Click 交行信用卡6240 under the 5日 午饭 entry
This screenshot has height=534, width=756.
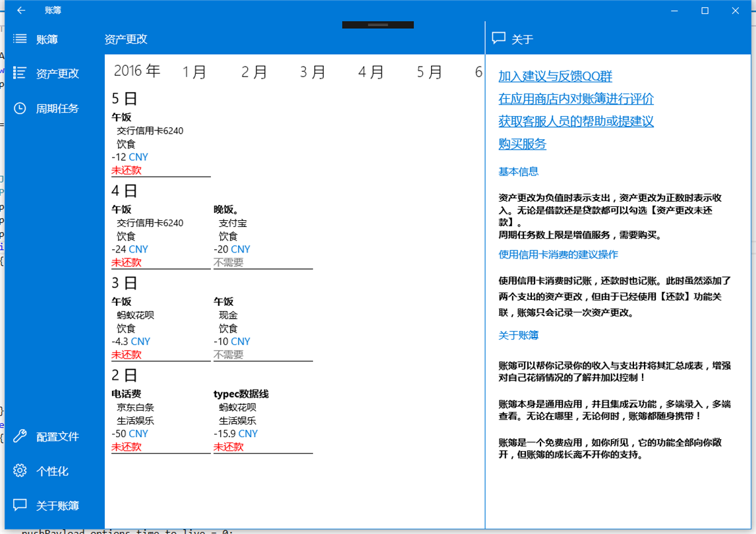[150, 131]
